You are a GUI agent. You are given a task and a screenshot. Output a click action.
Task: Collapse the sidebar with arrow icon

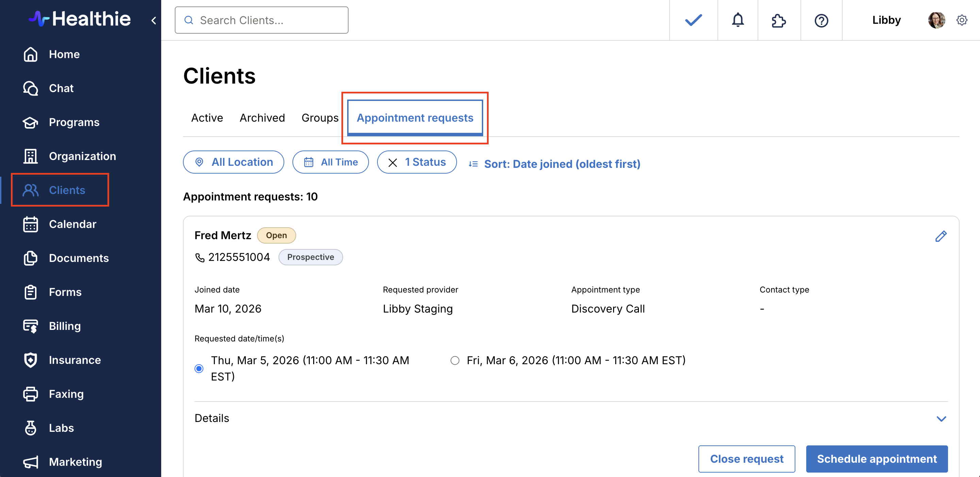point(154,20)
